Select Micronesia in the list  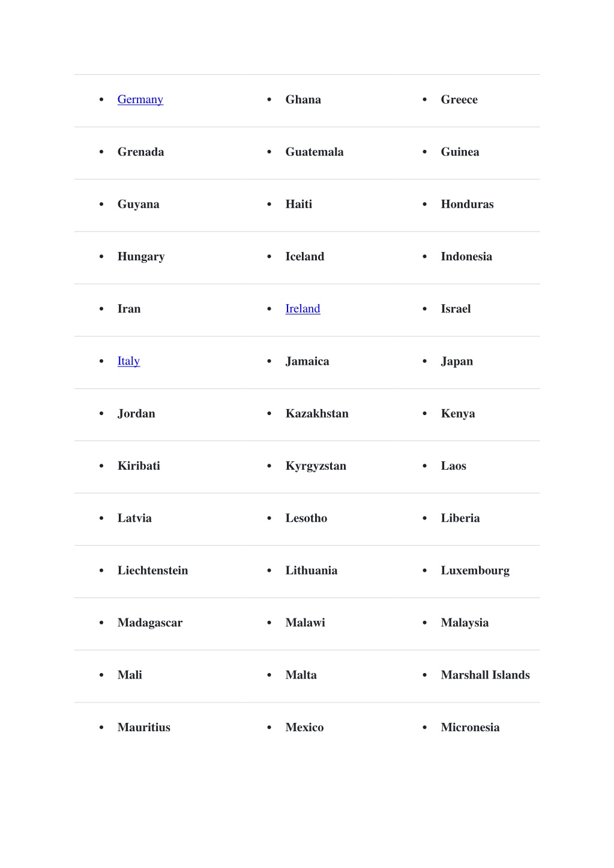click(x=470, y=727)
